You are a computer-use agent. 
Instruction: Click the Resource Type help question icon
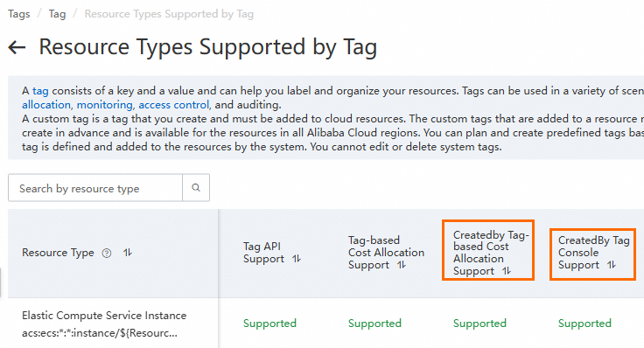tap(107, 254)
